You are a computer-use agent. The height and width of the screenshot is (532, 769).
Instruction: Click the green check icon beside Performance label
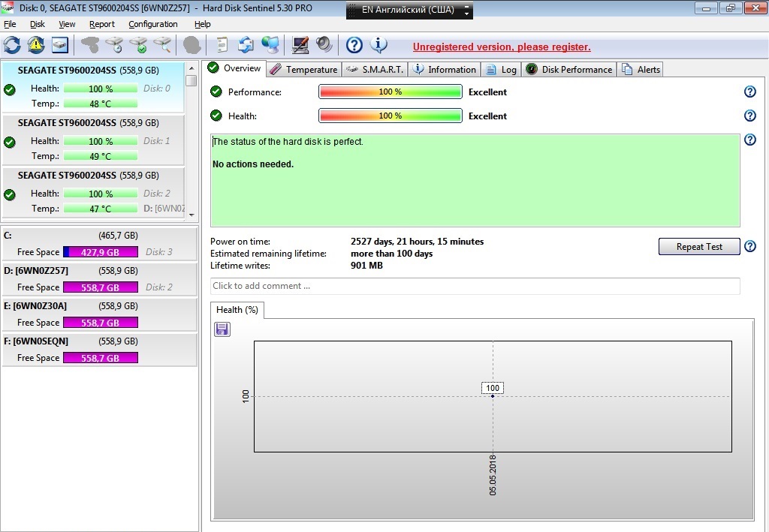tap(216, 91)
